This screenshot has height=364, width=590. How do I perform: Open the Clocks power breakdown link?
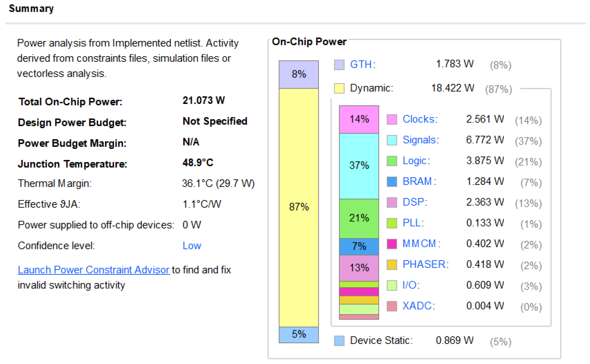[x=419, y=119]
